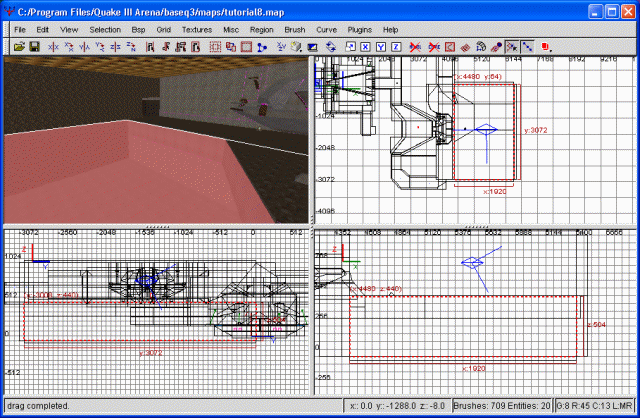Toggle welding of equal patch points

click(x=511, y=47)
